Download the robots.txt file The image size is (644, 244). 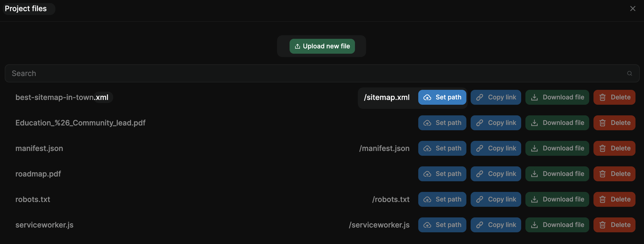pyautogui.click(x=557, y=199)
